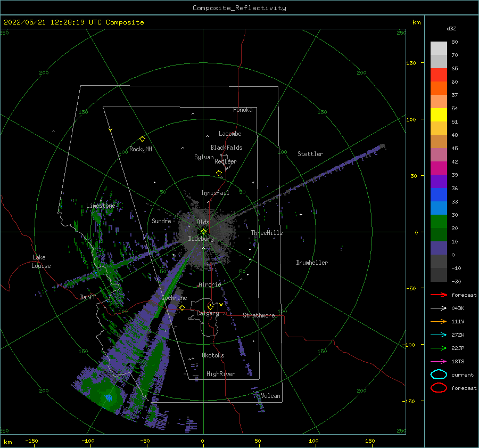479x448 pixels.
Task: Click the 04DK legend text
Action: pos(458,308)
